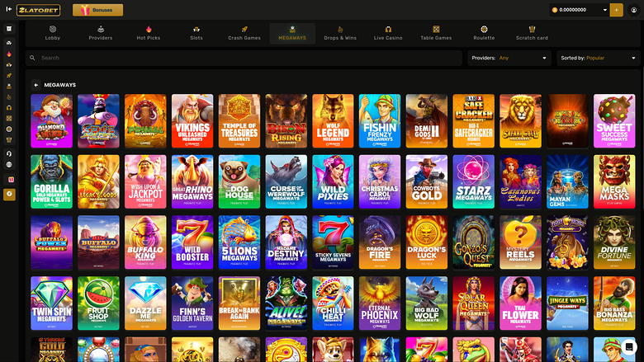This screenshot has height=362, width=644.
Task: Expand the Providers: Any dropdown
Action: pos(509,58)
